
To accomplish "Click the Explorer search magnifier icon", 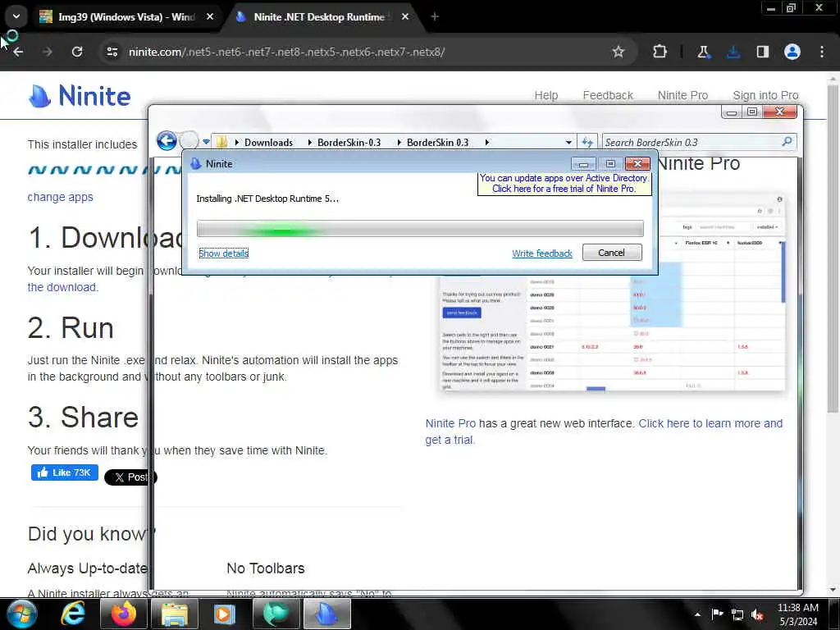I will [787, 142].
